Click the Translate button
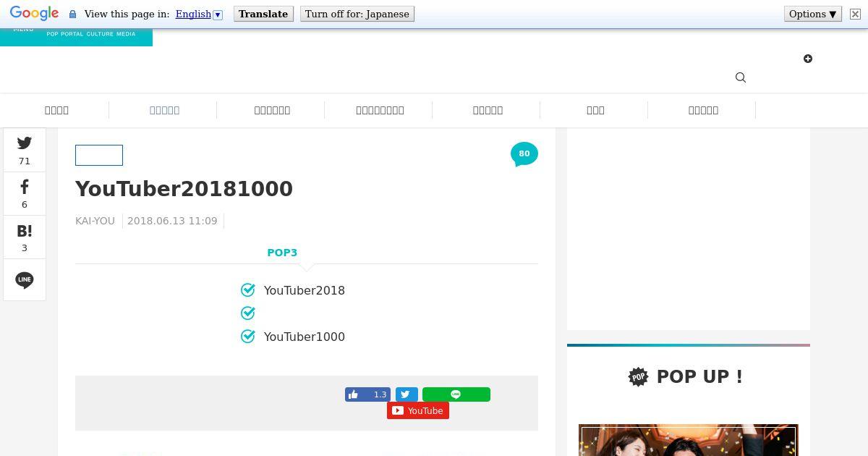Image resolution: width=868 pixels, height=456 pixels. [263, 14]
